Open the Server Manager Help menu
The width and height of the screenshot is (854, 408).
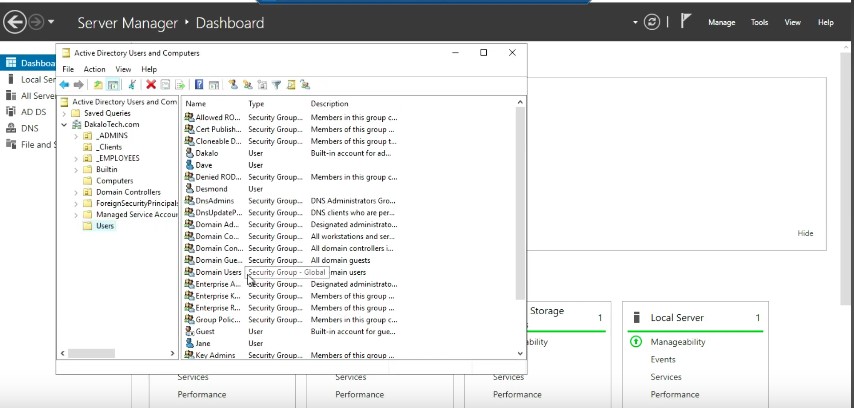826,22
